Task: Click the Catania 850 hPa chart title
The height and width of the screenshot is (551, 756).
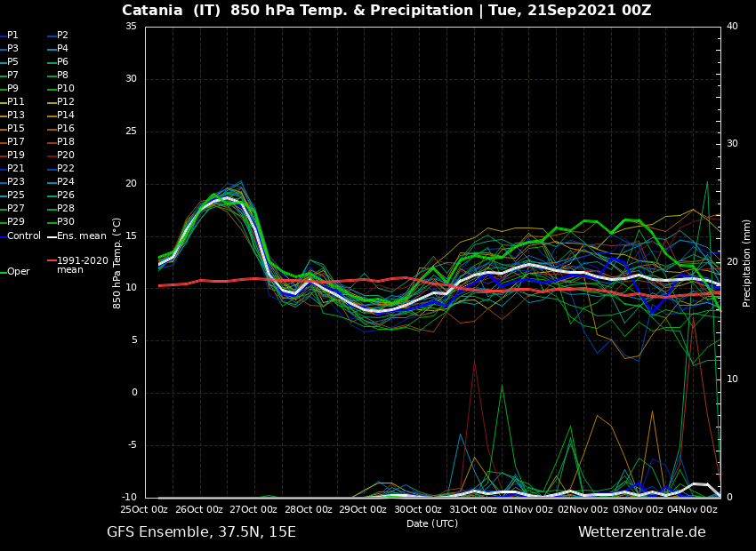Action: (x=386, y=11)
